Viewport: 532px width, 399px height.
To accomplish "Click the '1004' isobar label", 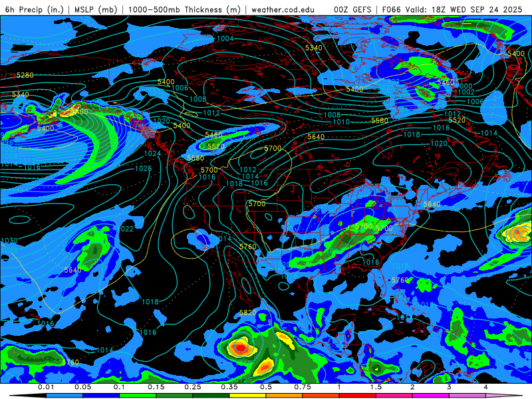I will coord(225,39).
